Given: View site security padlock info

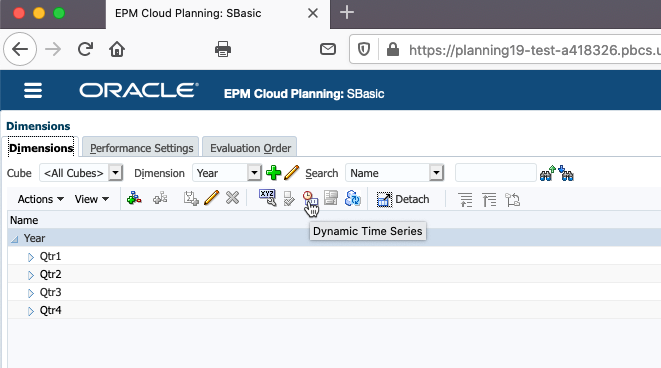Looking at the screenshot, I should (x=393, y=49).
